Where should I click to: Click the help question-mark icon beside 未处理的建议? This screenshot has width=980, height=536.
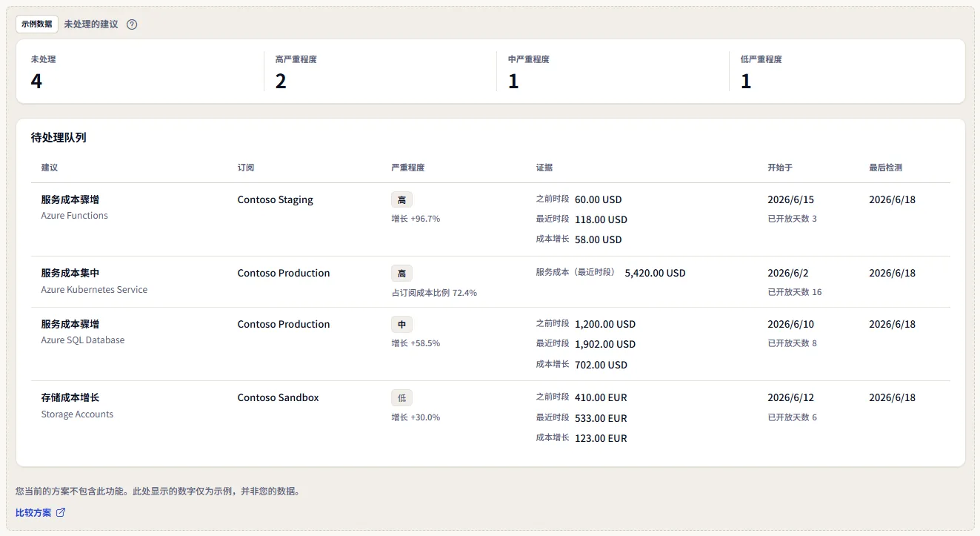click(x=132, y=24)
